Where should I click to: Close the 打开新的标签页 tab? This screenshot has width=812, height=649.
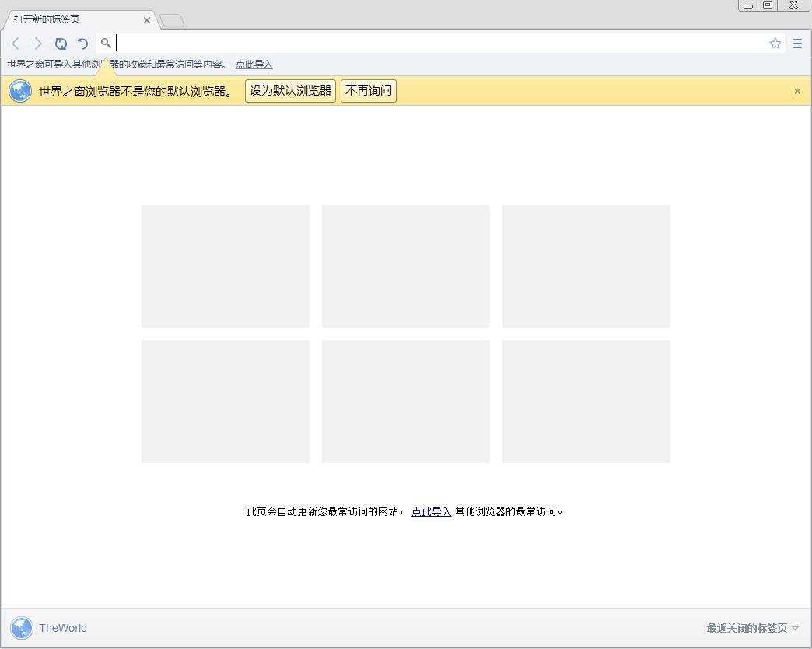click(x=146, y=20)
